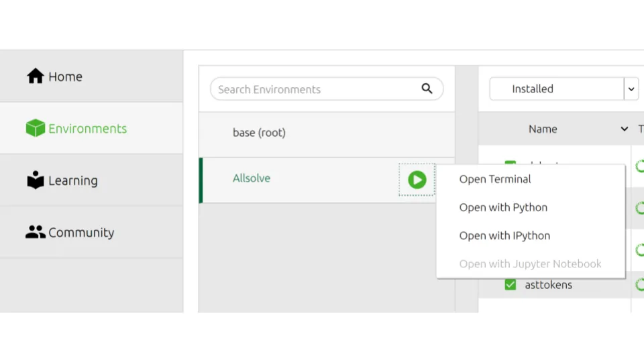Select Open with Python menu entry

click(x=503, y=207)
